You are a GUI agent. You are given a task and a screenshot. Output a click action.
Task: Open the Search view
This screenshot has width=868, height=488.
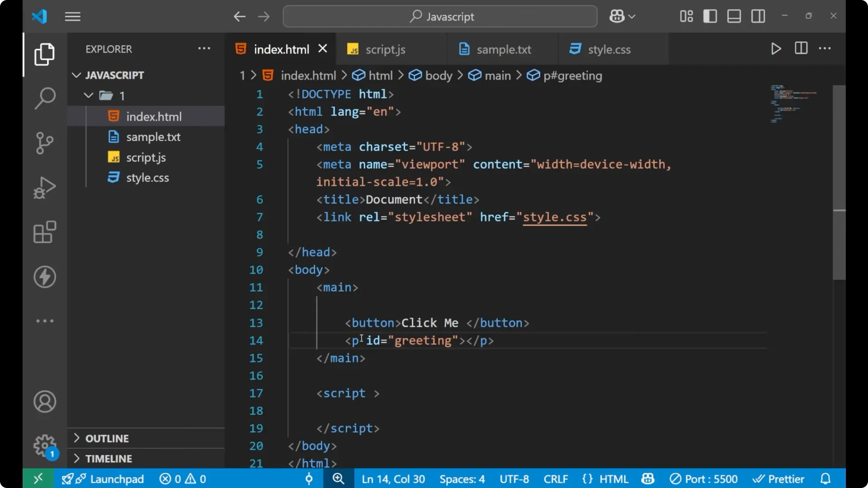(x=44, y=98)
